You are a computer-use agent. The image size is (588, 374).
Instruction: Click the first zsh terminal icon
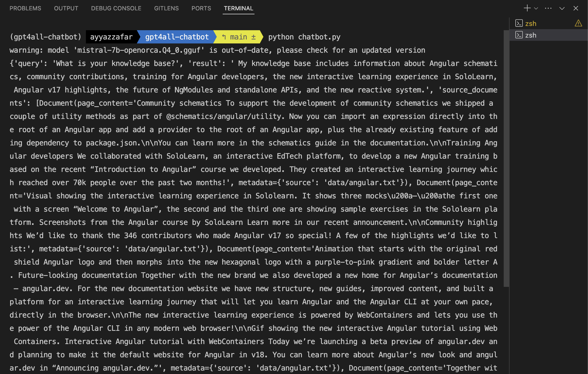(519, 23)
